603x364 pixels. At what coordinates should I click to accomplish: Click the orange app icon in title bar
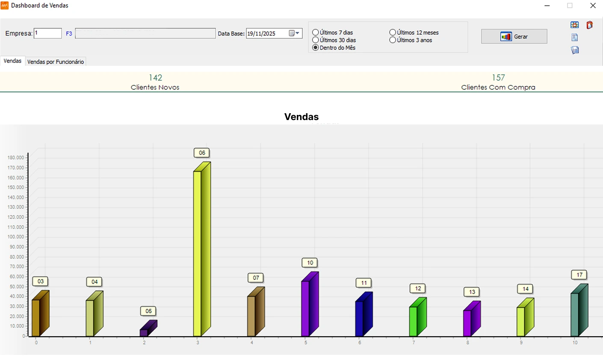5,6
